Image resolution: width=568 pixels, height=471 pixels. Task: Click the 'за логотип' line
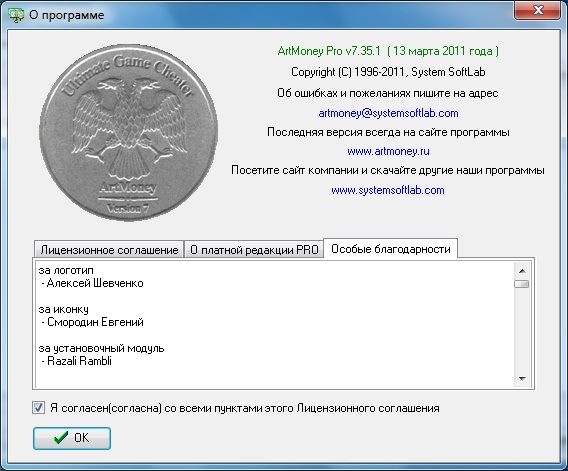[x=66, y=270]
